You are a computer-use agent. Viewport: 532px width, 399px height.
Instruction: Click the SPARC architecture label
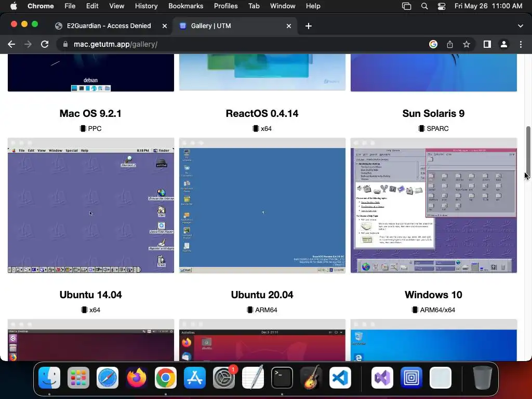433,129
